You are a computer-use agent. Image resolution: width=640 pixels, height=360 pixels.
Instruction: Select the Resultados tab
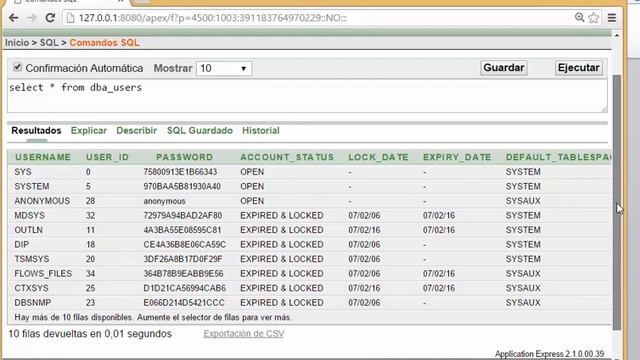click(x=36, y=131)
